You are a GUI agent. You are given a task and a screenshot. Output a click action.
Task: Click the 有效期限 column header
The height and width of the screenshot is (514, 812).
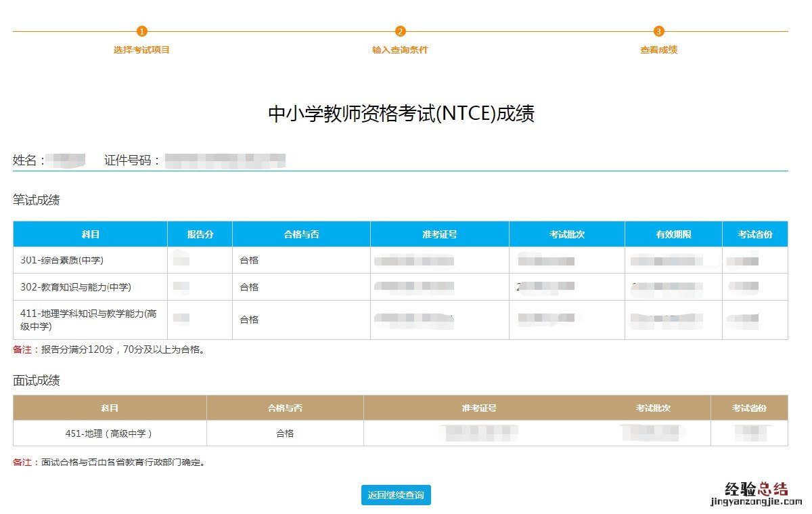673,234
